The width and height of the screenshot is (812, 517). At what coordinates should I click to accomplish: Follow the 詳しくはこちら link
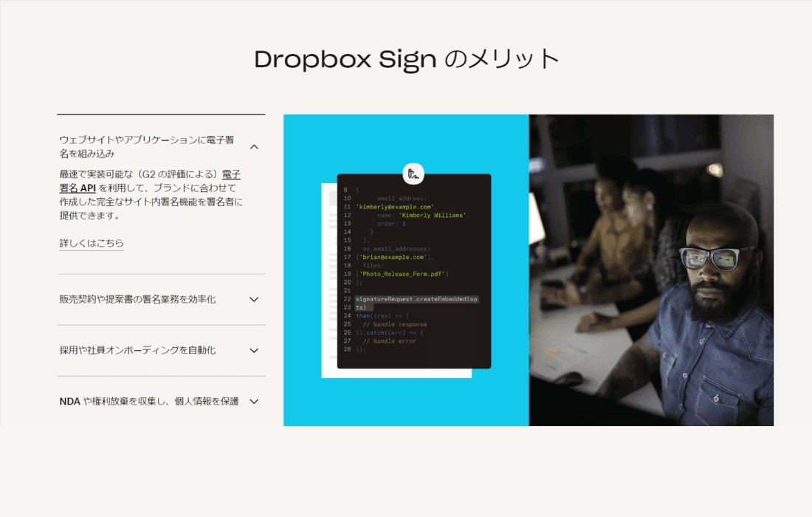pos(91,243)
